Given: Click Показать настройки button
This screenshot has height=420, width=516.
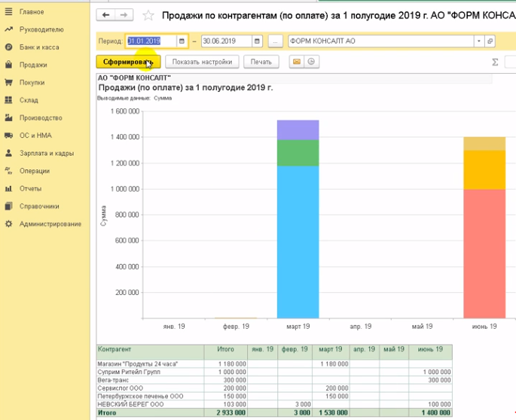Looking at the screenshot, I should coord(202,62).
